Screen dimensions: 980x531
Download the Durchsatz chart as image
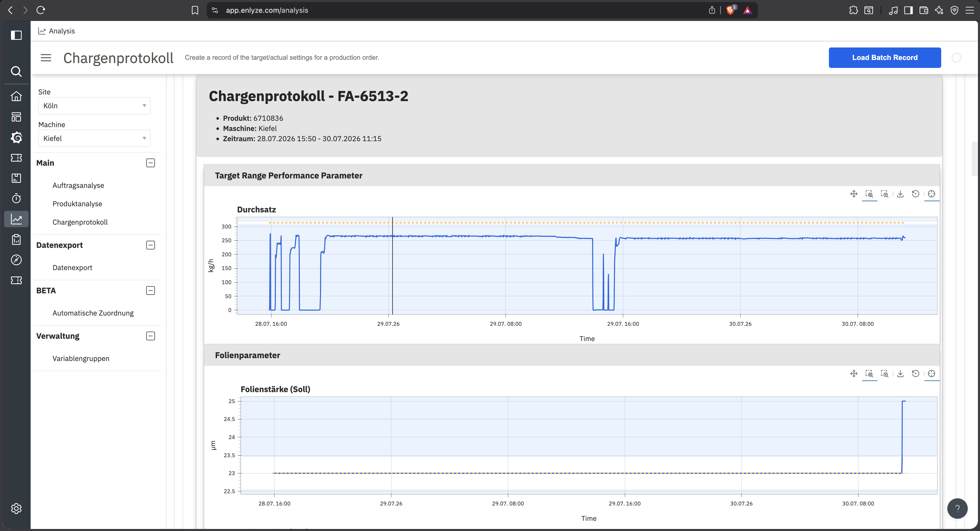(900, 194)
